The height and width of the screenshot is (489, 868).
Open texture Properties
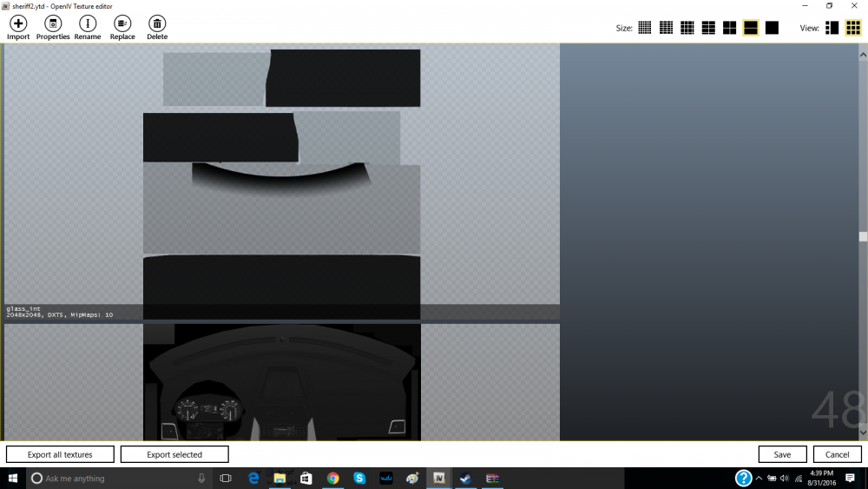point(53,28)
